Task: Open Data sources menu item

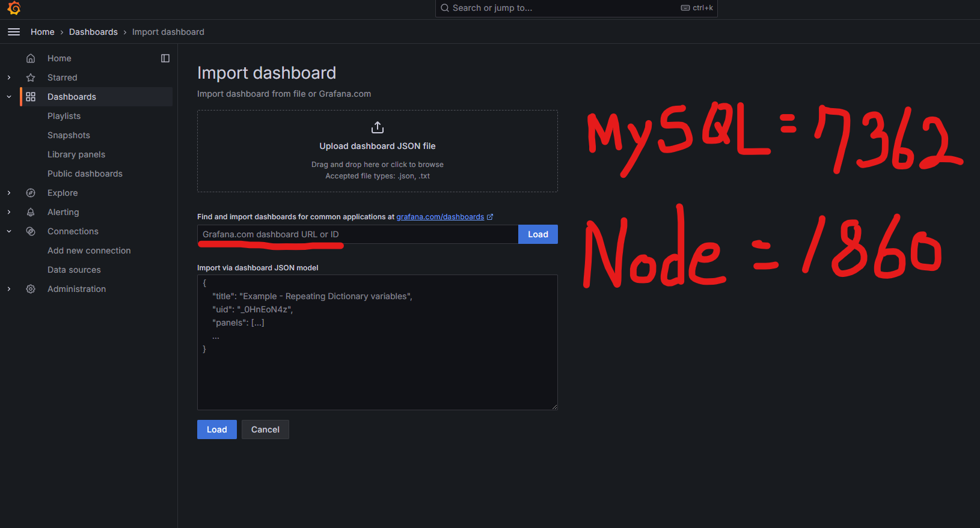Action: (x=74, y=270)
